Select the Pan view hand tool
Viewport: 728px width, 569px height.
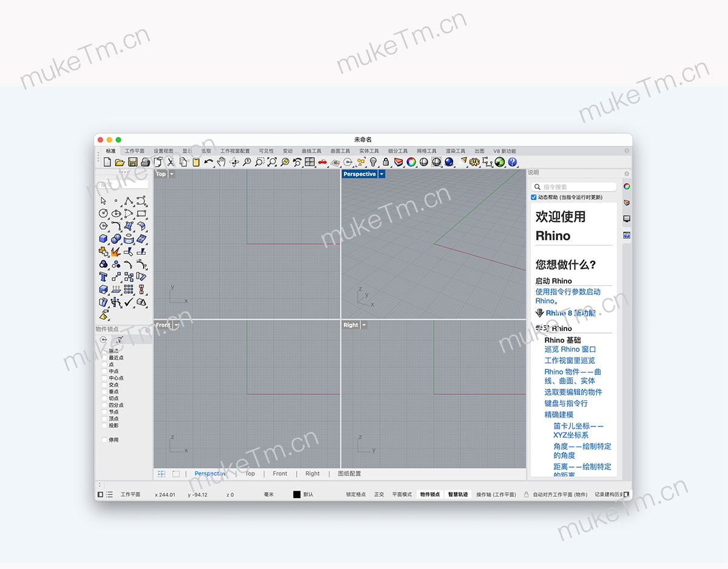pyautogui.click(x=221, y=162)
